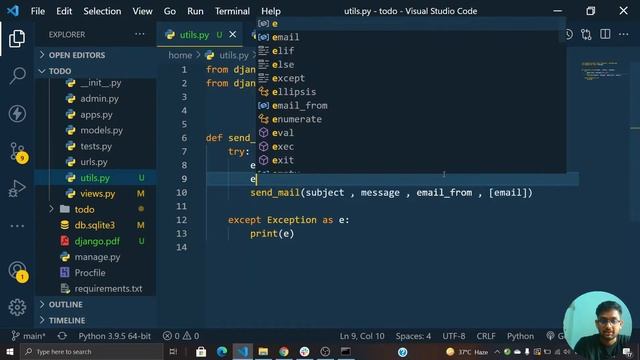Open apps.py in the explorer
The width and height of the screenshot is (640, 360).
point(96,115)
